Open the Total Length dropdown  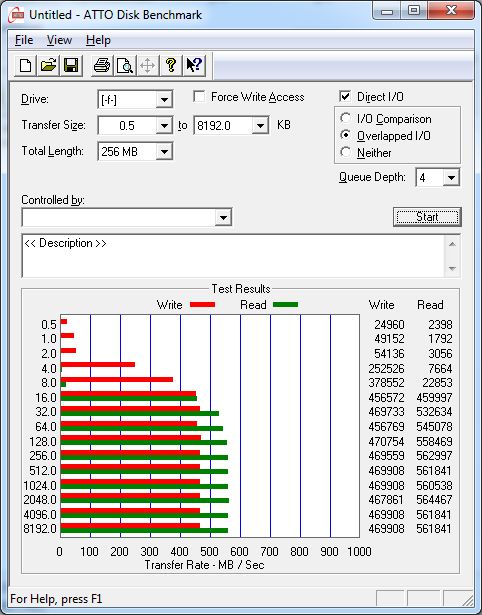(164, 151)
